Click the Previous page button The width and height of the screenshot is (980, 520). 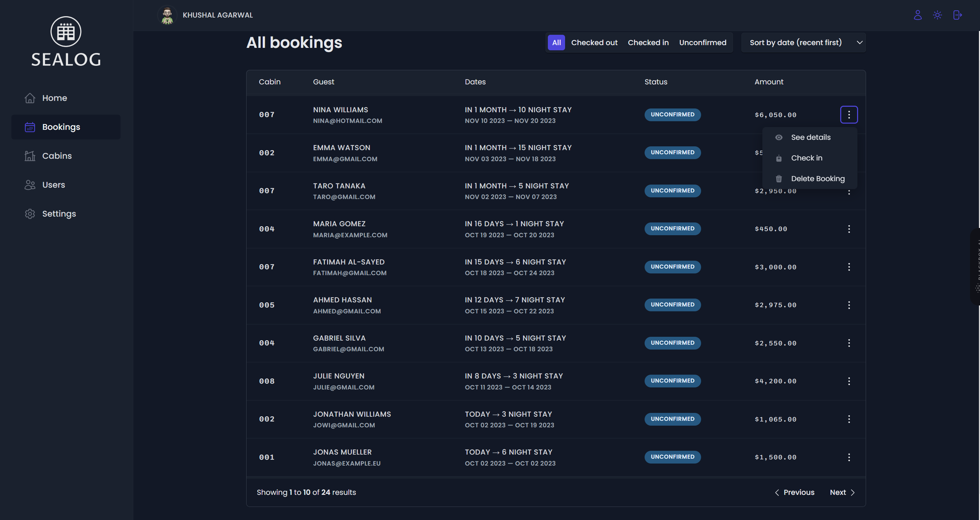point(794,492)
